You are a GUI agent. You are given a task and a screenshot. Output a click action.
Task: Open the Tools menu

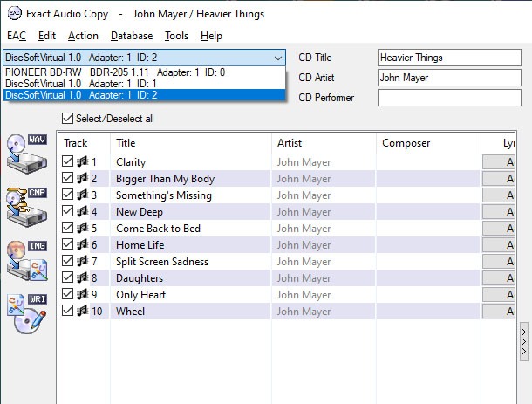click(x=176, y=36)
